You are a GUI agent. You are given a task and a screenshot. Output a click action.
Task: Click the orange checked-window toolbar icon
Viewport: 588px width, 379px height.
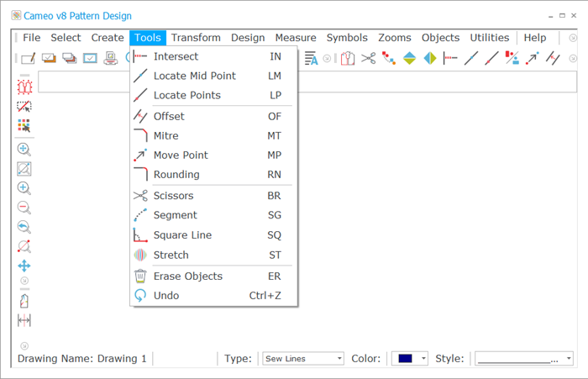(x=49, y=58)
